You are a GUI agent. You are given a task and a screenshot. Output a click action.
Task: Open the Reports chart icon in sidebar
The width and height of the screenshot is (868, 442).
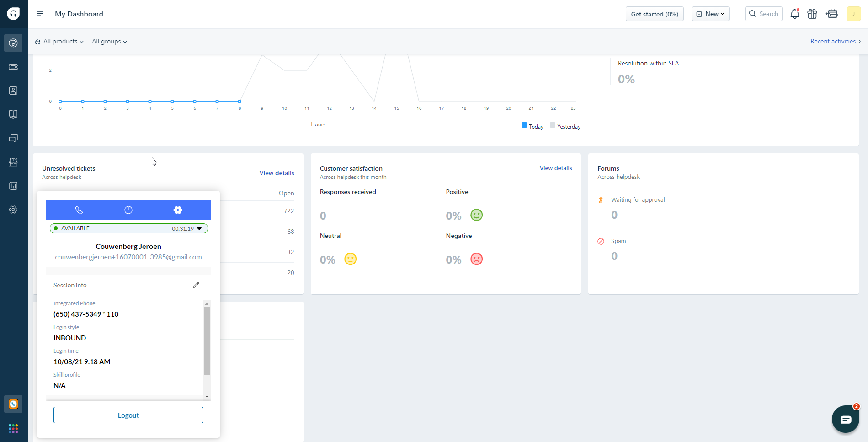click(x=13, y=186)
